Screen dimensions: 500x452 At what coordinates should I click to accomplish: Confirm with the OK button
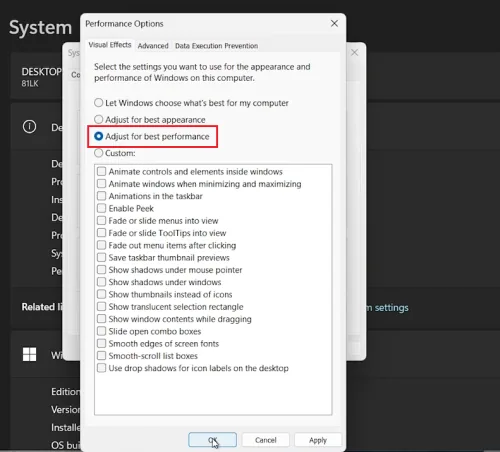click(213, 440)
